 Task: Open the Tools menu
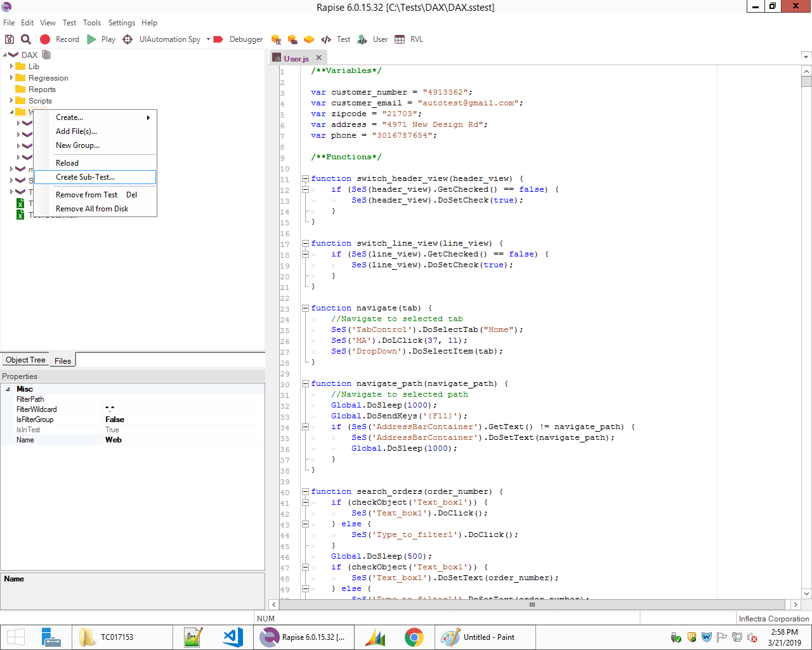pos(92,23)
